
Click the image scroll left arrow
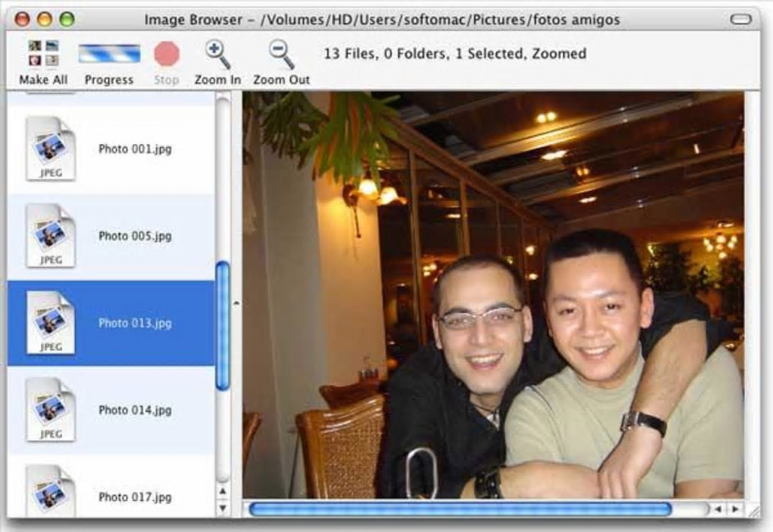(x=718, y=509)
